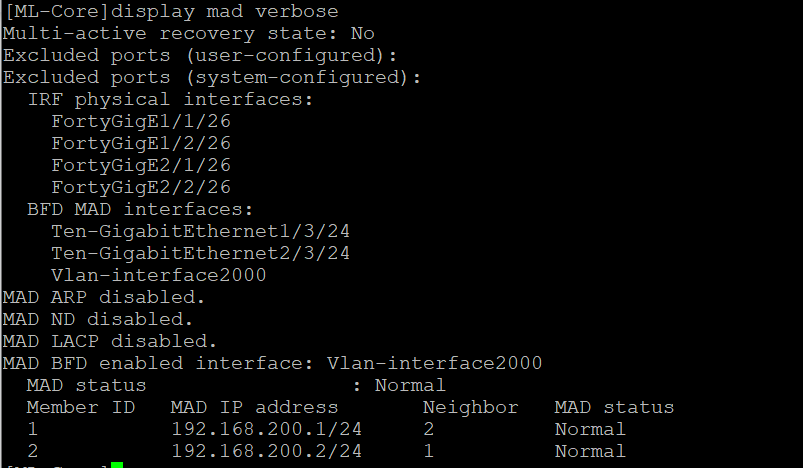Image resolution: width=803 pixels, height=468 pixels.
Task: Click the Normal status for member 2
Action: tap(590, 451)
